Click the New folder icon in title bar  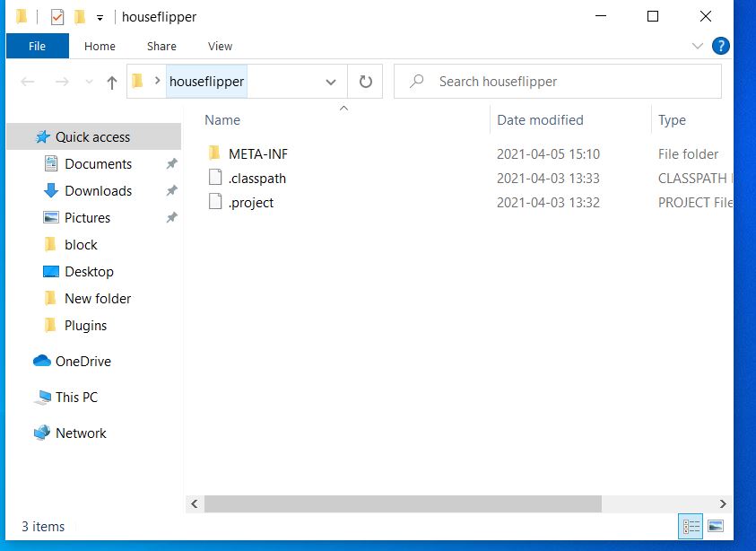click(80, 17)
